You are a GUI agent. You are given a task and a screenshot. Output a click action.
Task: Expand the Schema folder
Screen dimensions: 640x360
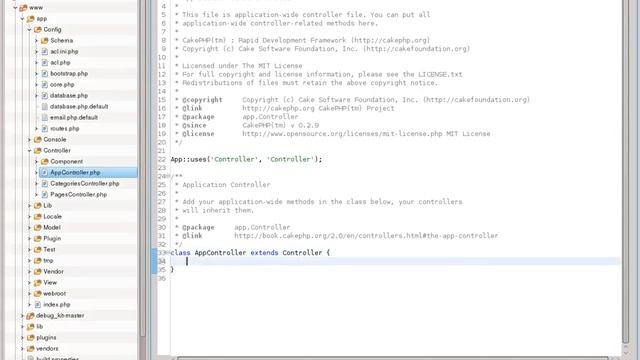[36, 41]
